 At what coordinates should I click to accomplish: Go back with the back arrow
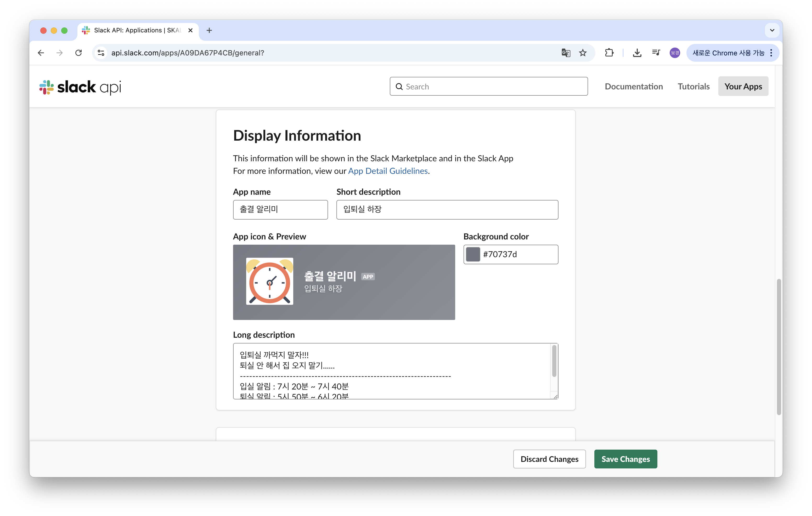pos(41,53)
